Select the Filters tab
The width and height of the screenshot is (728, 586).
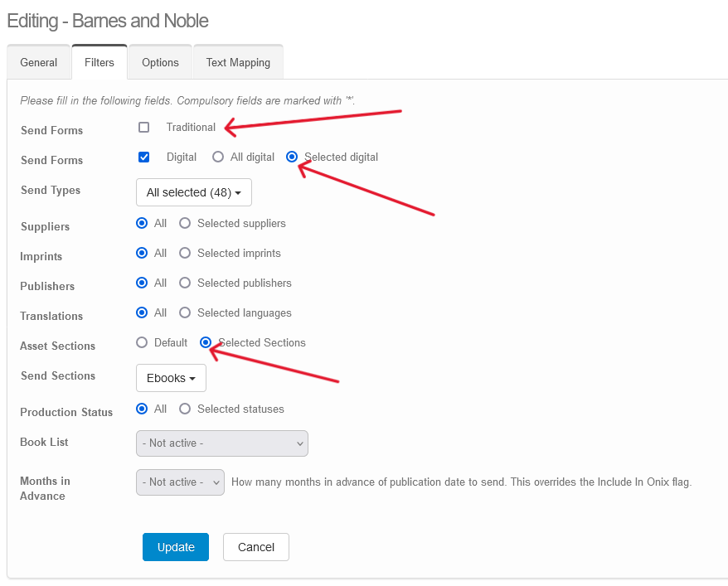coord(99,62)
